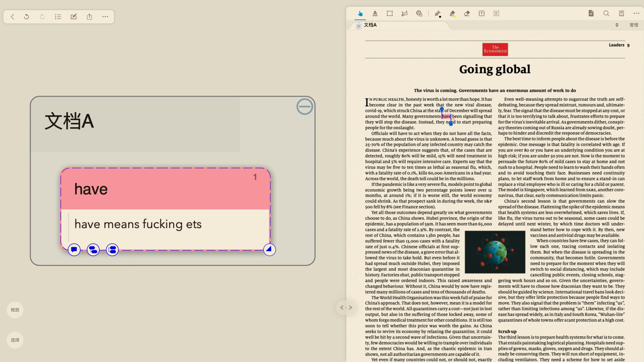Select the hand pointer tool
Screen dimensions: 644x362
coord(360,14)
